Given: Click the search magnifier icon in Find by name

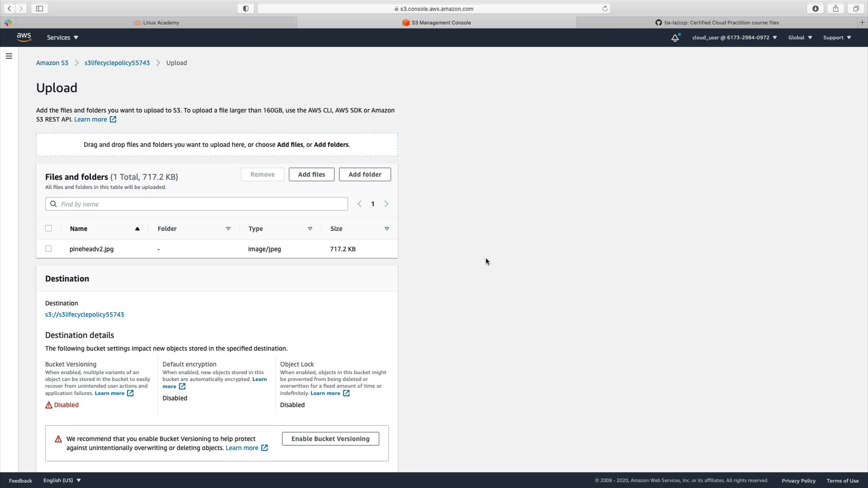Looking at the screenshot, I should 53,204.
